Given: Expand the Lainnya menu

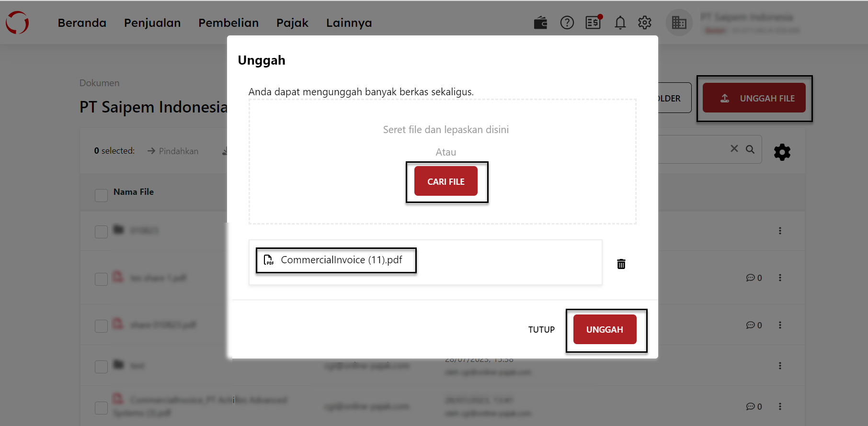Looking at the screenshot, I should tap(349, 23).
